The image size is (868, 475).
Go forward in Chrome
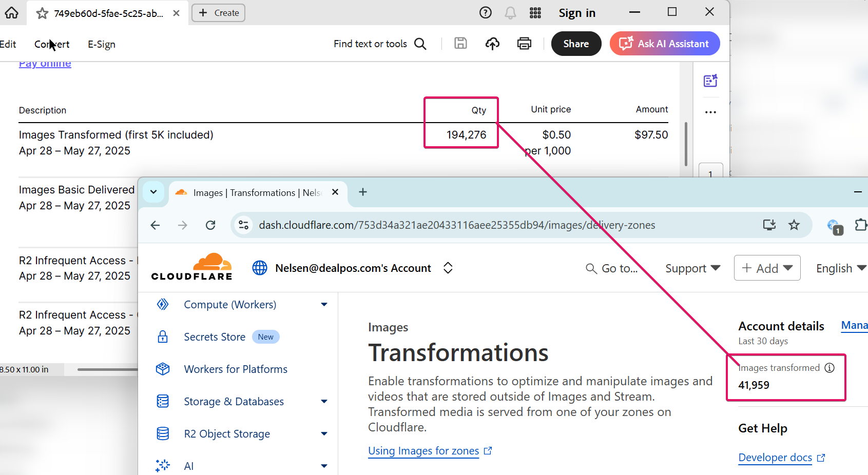[x=183, y=225]
